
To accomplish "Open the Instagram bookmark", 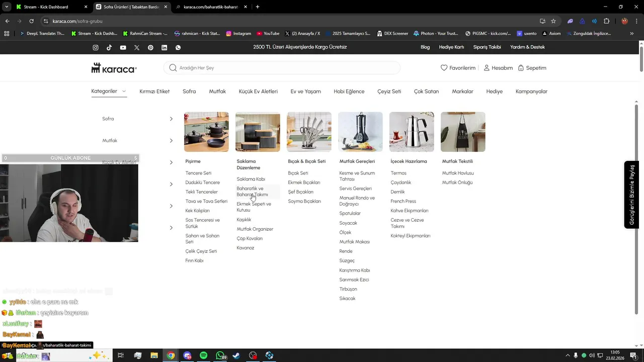I will (x=238, y=34).
